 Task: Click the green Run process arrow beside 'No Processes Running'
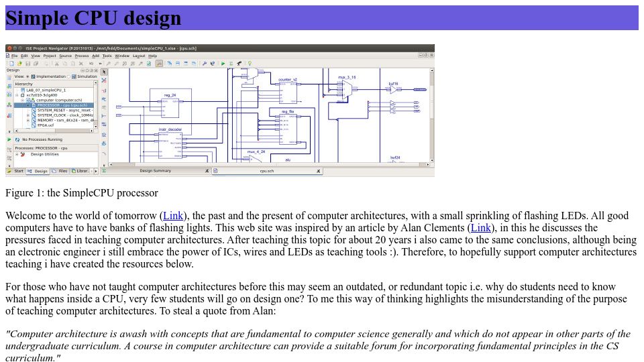coord(9,139)
